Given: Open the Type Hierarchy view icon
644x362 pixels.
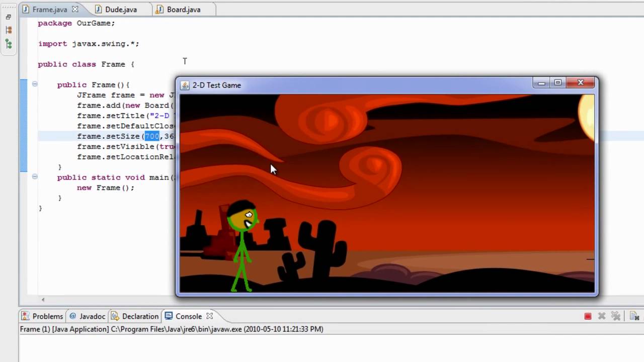Looking at the screenshot, I should click(x=9, y=30).
